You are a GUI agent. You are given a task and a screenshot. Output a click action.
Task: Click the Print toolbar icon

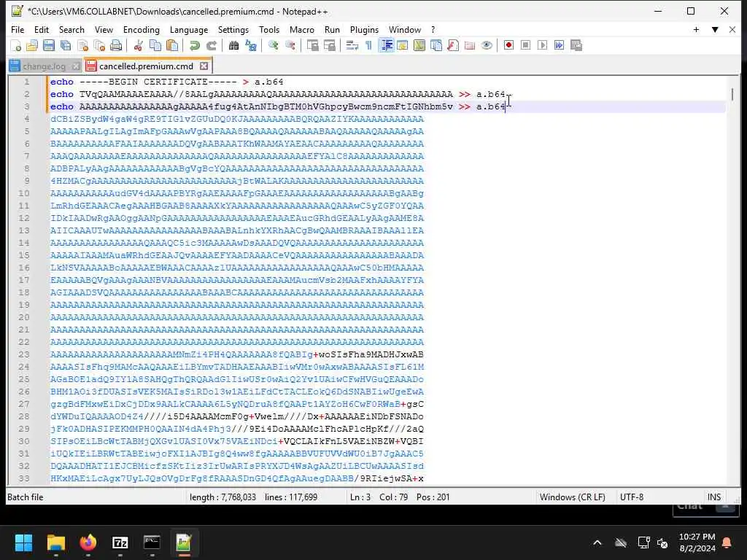click(x=116, y=45)
